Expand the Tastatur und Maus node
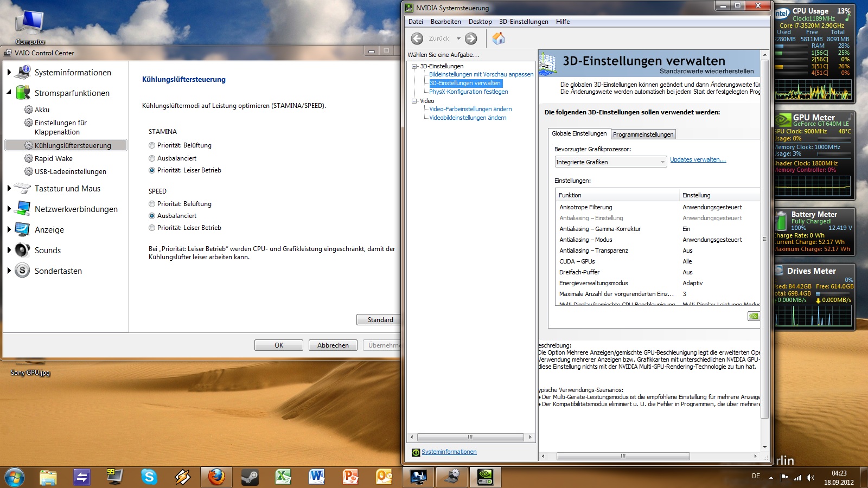The width and height of the screenshot is (868, 488). 9,188
